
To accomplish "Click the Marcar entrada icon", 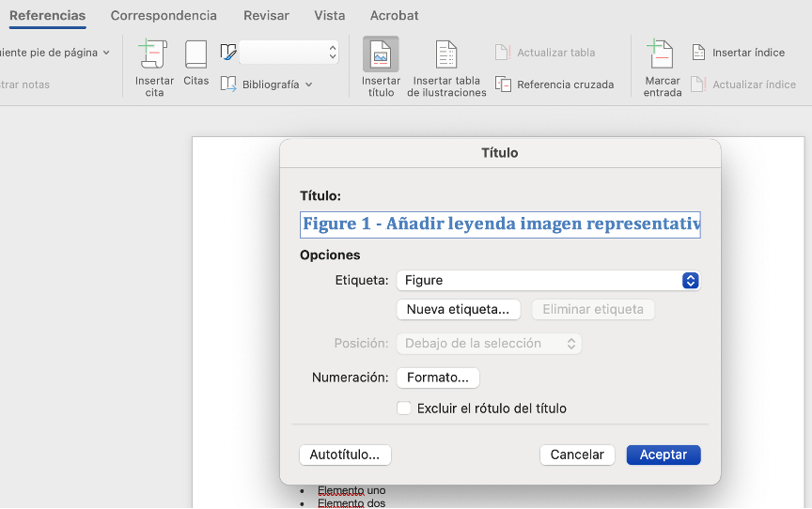I will point(662,54).
